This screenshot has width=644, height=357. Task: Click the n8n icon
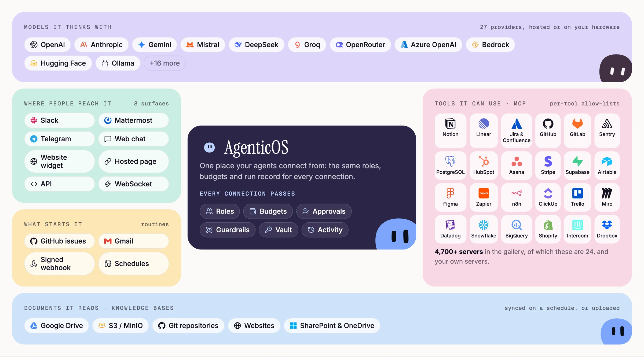(x=517, y=193)
